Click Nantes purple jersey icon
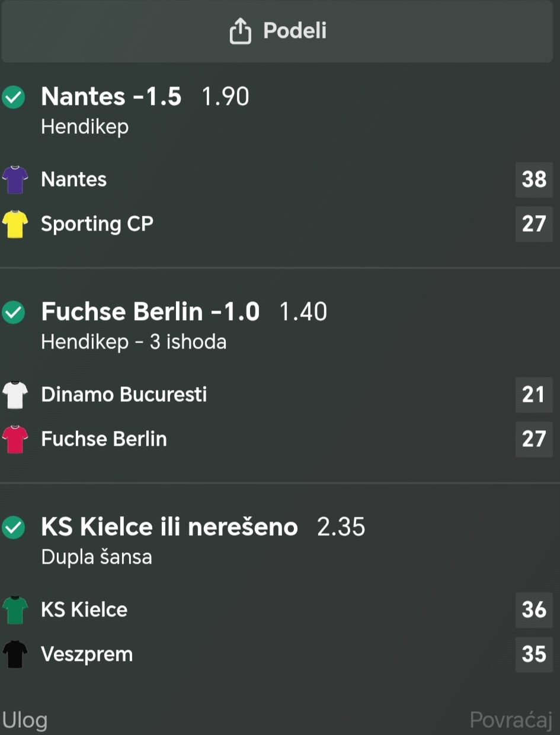Image resolution: width=560 pixels, height=735 pixels. (15, 180)
